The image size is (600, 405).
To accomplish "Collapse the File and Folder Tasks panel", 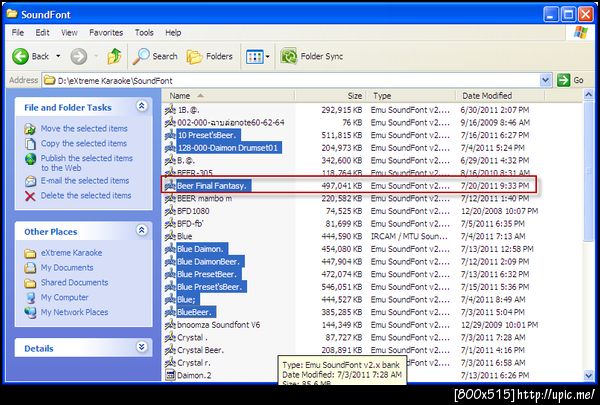I will 142,106.
